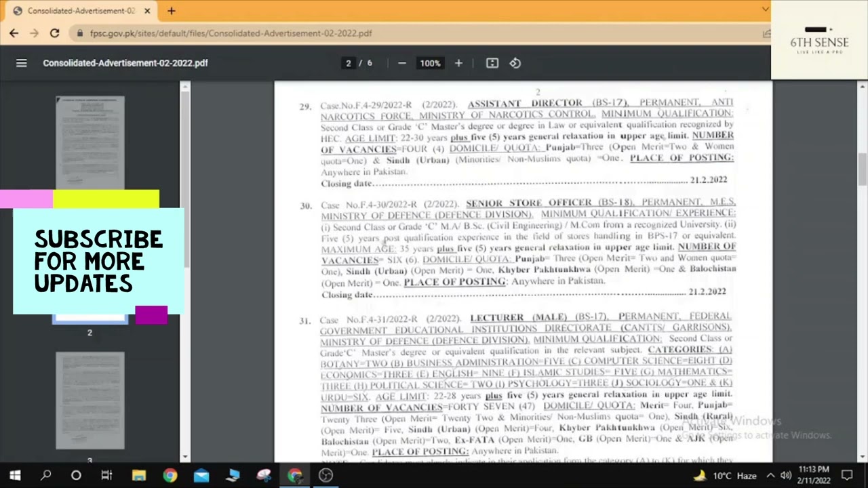Open the active Chrome window taskbar icon
Screen dimensions: 868x488
(x=294, y=475)
